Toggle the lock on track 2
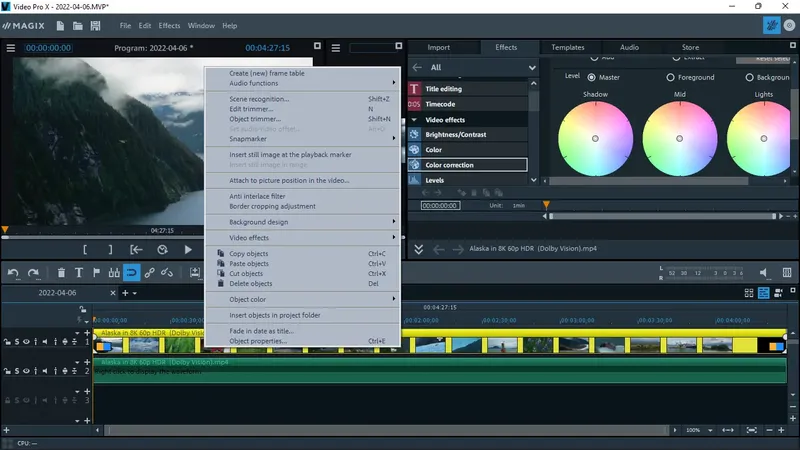This screenshot has width=800, height=450. coord(7,371)
